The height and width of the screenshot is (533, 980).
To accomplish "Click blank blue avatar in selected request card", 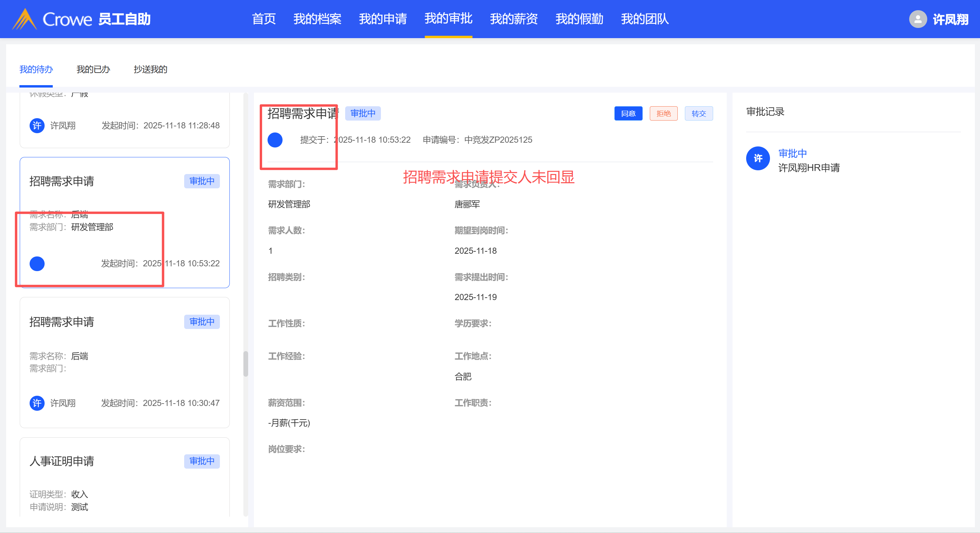I will (x=37, y=264).
